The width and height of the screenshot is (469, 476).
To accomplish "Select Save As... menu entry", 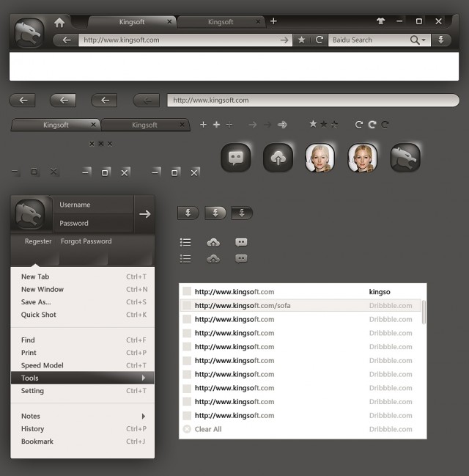I will pyautogui.click(x=83, y=302).
